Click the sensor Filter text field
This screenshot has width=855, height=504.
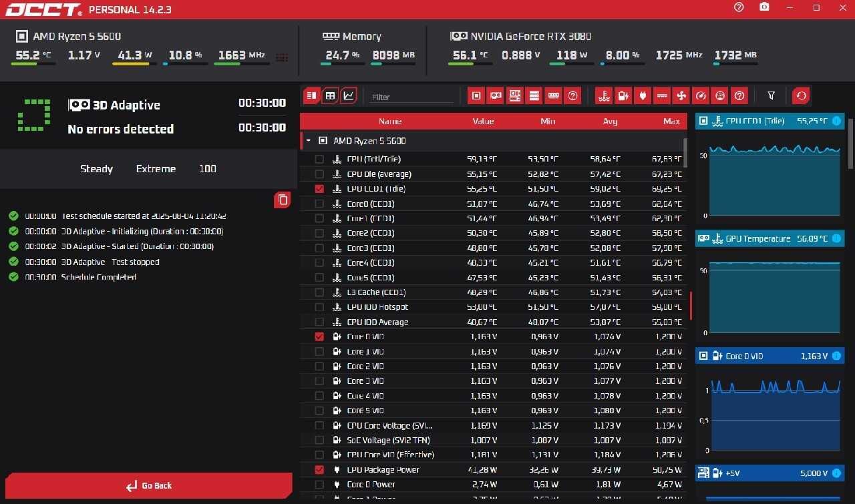[411, 97]
